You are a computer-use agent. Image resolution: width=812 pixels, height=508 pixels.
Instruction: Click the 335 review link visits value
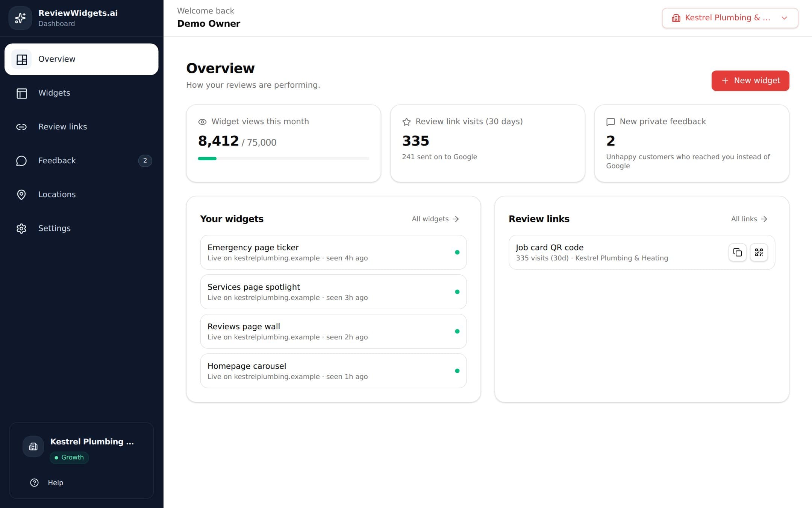click(x=415, y=141)
